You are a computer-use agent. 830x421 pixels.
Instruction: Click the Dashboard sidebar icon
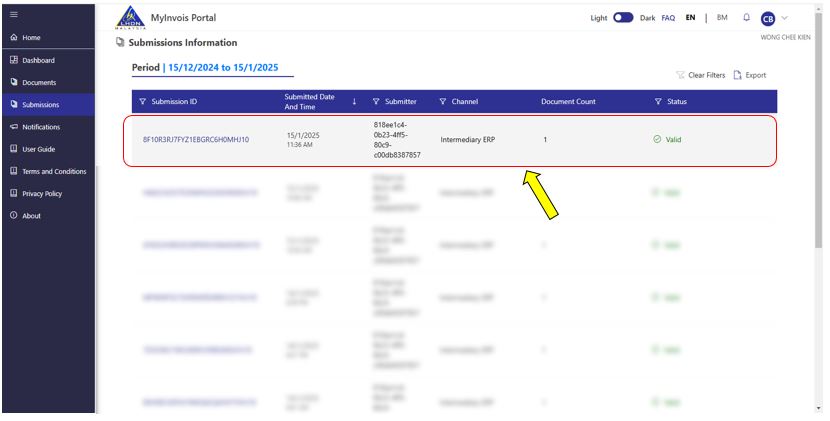point(14,60)
